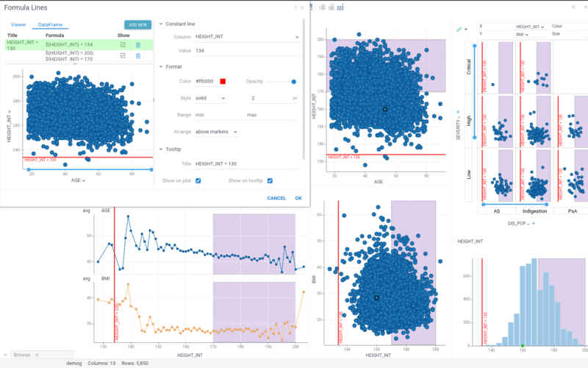Open the SEVERITY axis column selector
Screen dimensions: 588x368
pos(458,127)
